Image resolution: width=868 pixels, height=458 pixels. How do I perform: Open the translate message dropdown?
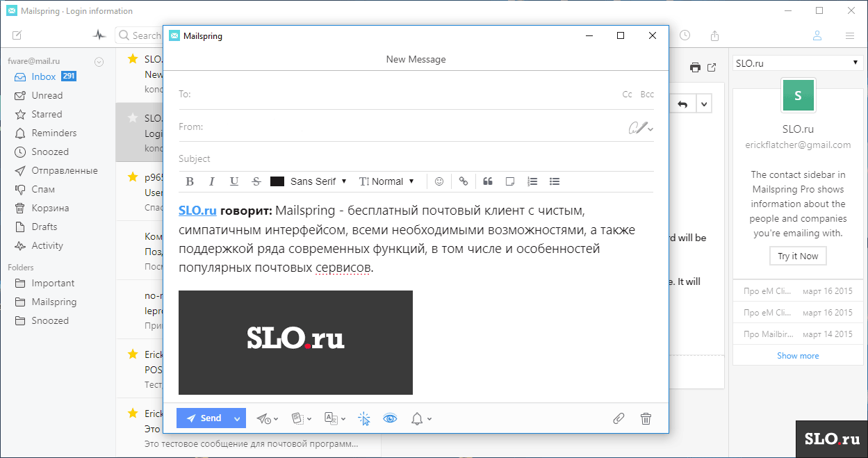(x=335, y=418)
